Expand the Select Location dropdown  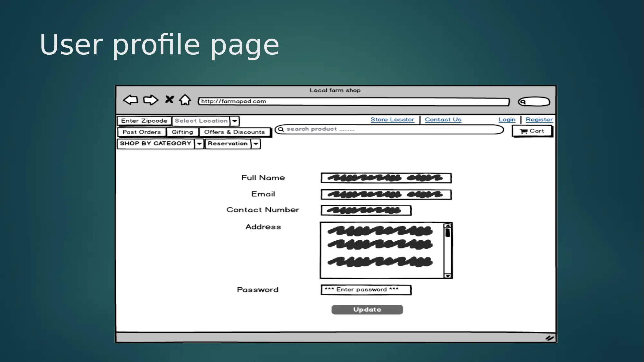click(234, 120)
